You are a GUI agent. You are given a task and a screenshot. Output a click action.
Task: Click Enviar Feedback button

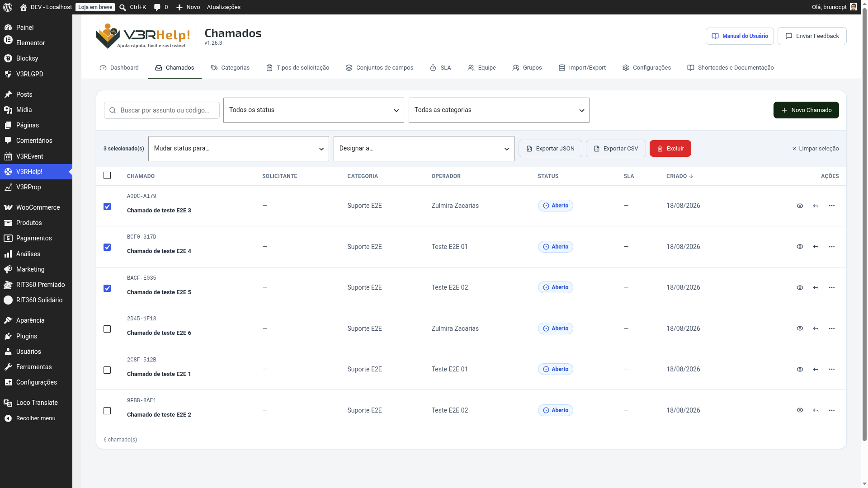pos(812,36)
